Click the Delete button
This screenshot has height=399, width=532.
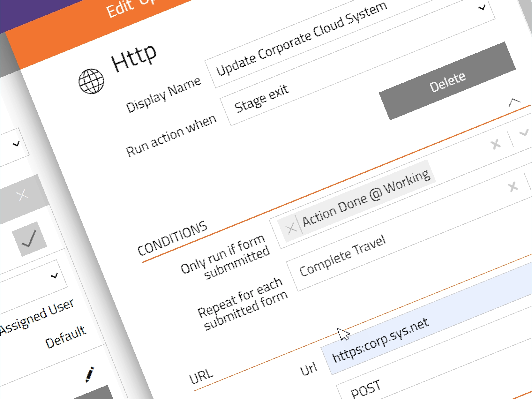click(447, 81)
